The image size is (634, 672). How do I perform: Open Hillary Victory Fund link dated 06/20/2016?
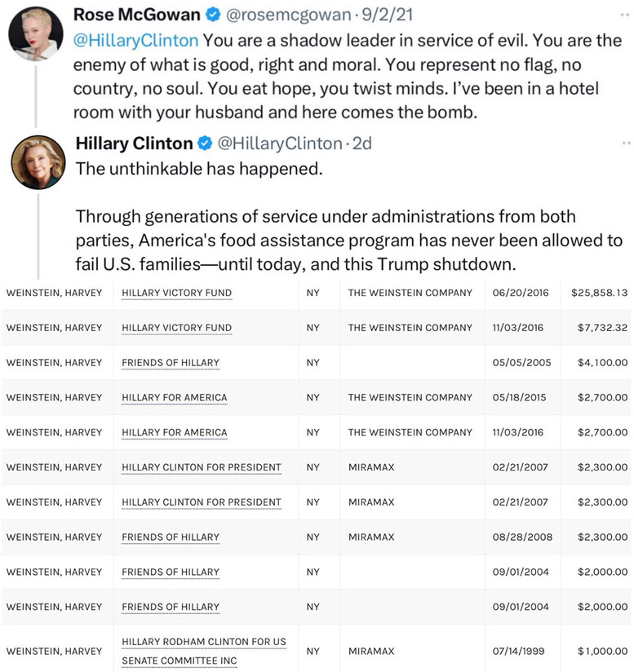pos(176,293)
